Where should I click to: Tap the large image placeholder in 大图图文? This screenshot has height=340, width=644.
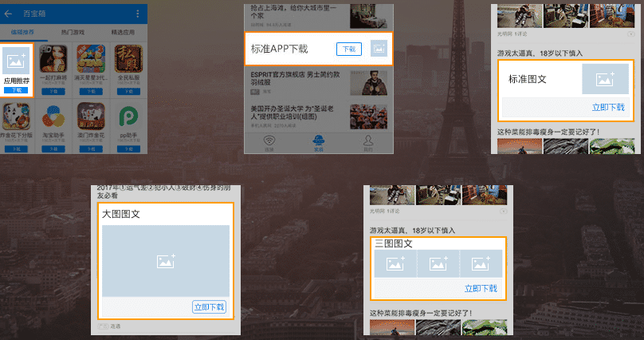(x=166, y=261)
